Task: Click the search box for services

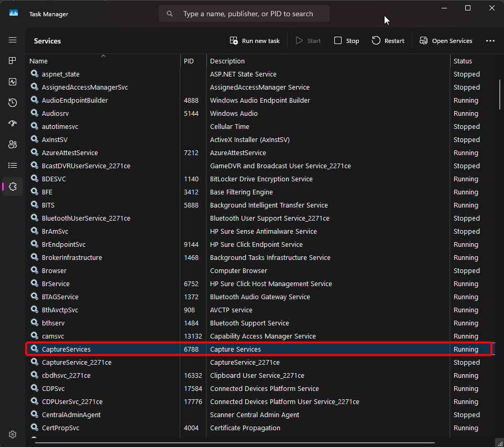Action: 248,14
